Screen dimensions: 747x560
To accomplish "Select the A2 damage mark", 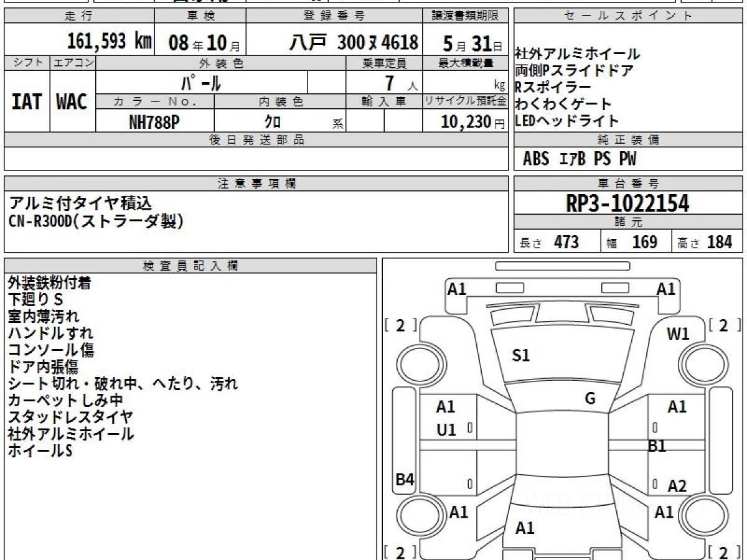I will pos(677,486).
